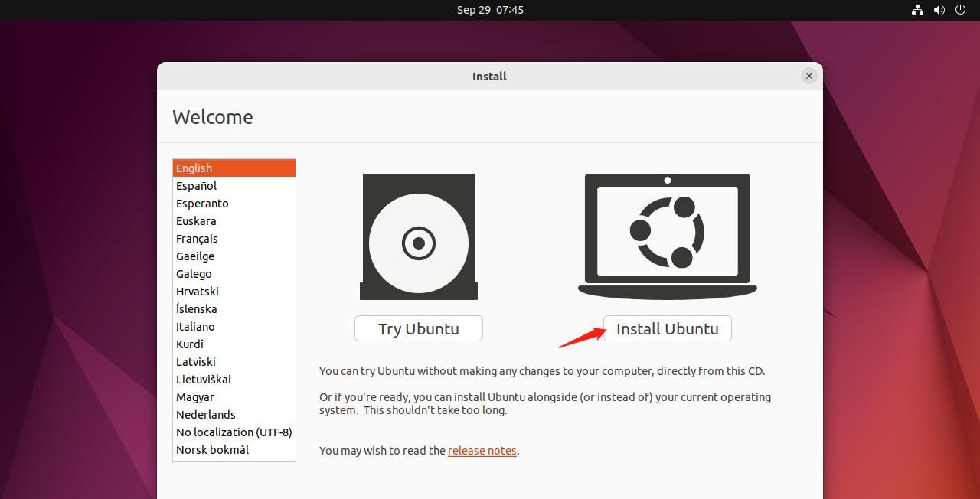Image resolution: width=980 pixels, height=499 pixels.
Task: Click the Install Ubuntu button
Action: pos(667,328)
